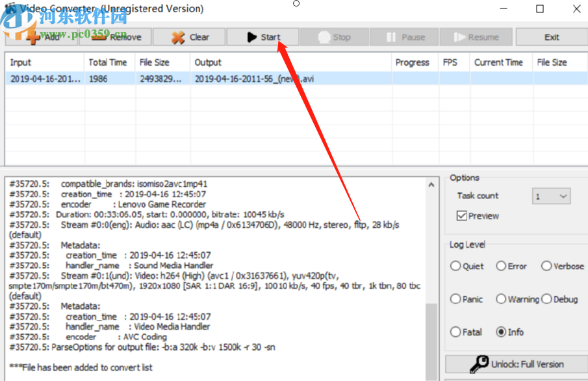
Task: Click the log line 'File has been added to convert list'
Action: [x=81, y=367]
